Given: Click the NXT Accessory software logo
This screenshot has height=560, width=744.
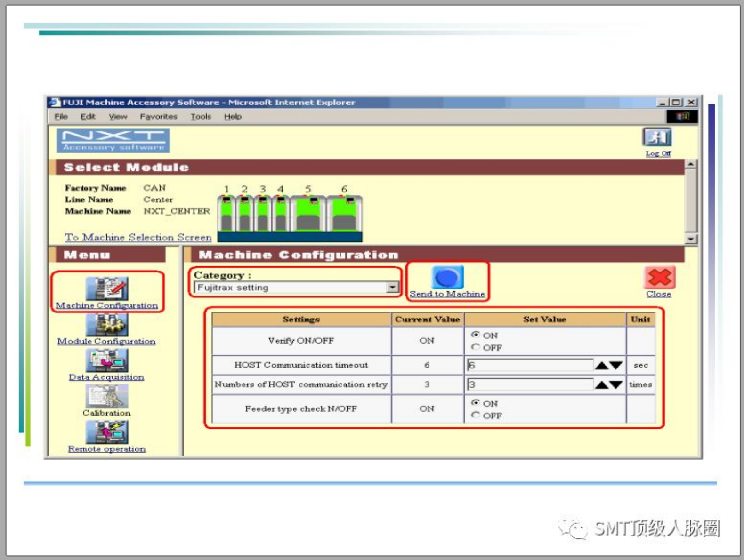Looking at the screenshot, I should (113, 141).
